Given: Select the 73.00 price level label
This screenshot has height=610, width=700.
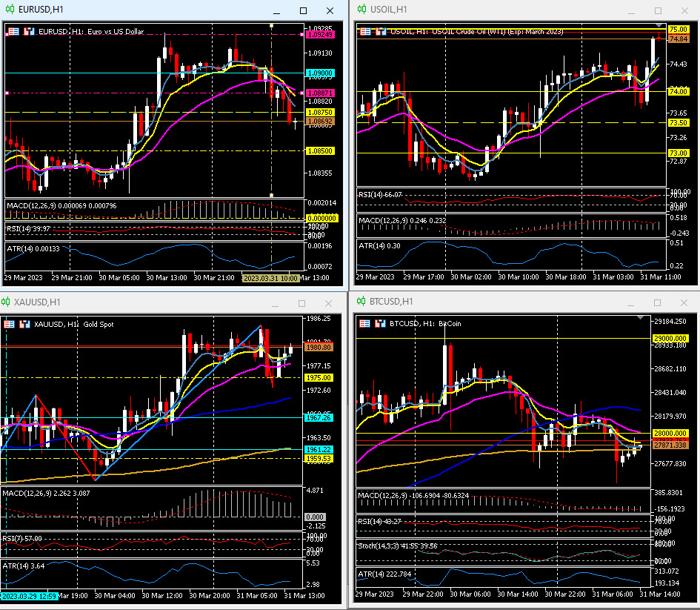Looking at the screenshot, I should (678, 153).
